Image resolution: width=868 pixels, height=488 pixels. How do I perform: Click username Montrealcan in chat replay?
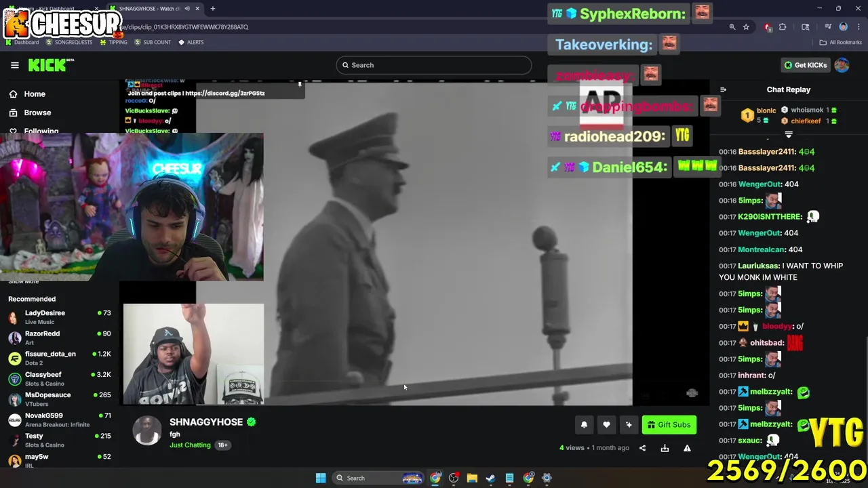click(762, 249)
